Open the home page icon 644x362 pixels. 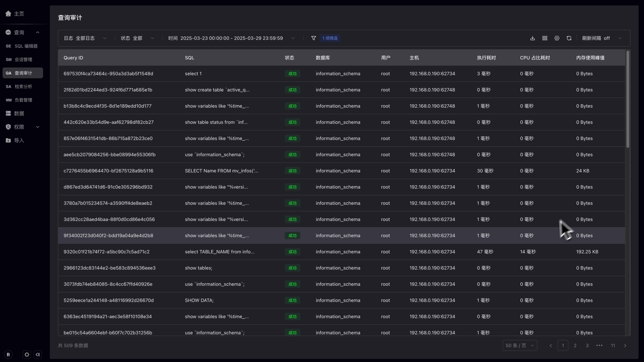tap(8, 13)
